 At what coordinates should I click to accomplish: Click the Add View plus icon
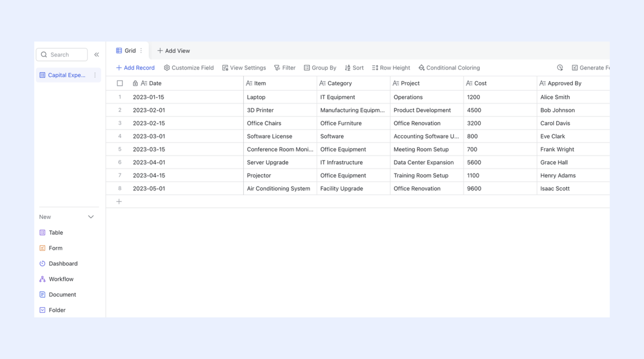pos(160,51)
